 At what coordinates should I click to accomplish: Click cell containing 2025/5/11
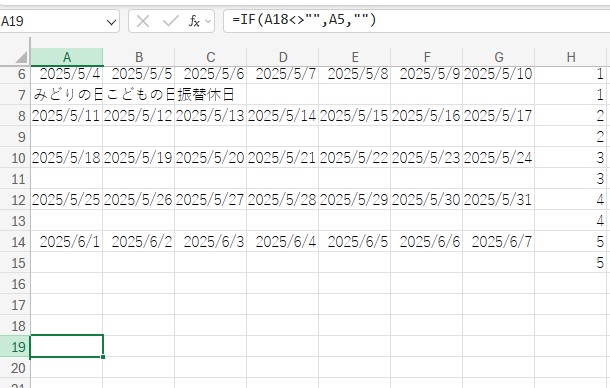[67, 116]
